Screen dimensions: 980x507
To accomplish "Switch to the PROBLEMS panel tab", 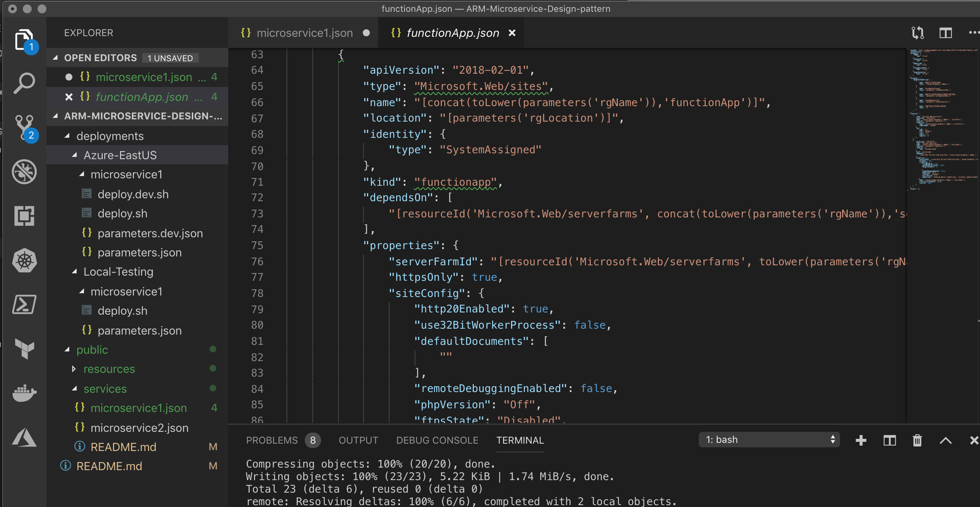I will coord(272,440).
